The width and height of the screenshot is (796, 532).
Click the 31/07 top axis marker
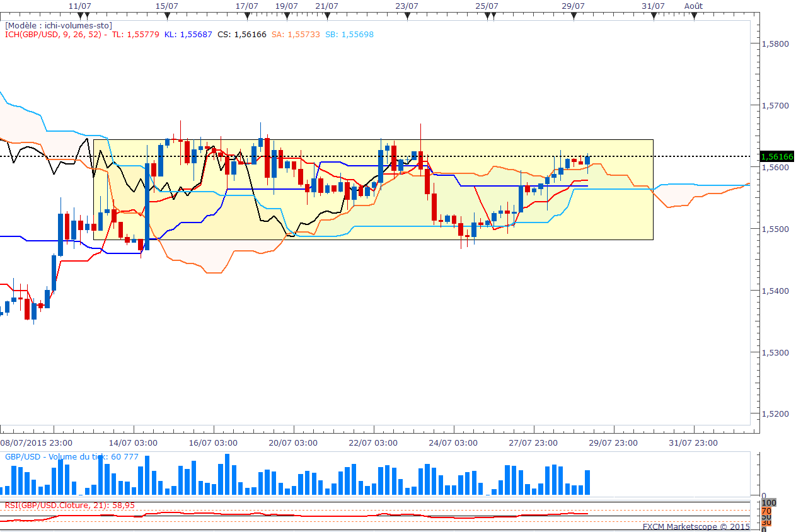click(x=654, y=16)
